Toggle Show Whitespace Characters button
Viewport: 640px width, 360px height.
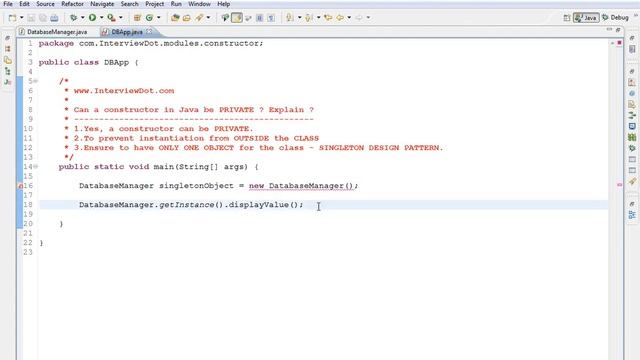click(x=271, y=18)
